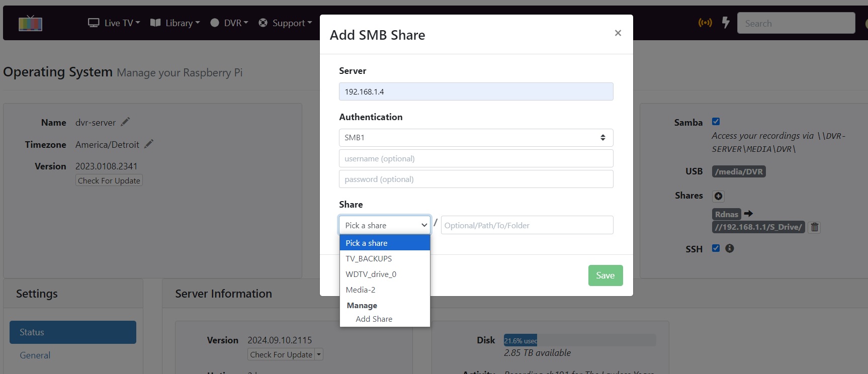Click the username (optional) input field
868x374 pixels.
(476, 158)
